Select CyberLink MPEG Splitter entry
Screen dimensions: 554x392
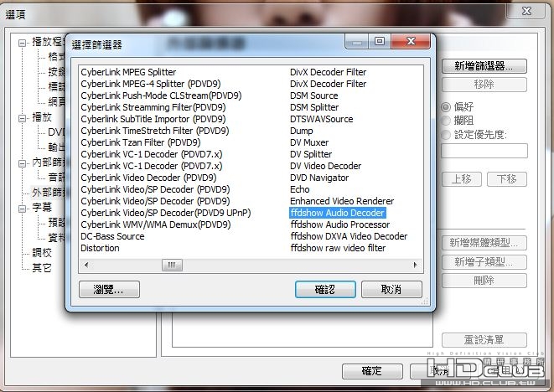pos(128,72)
